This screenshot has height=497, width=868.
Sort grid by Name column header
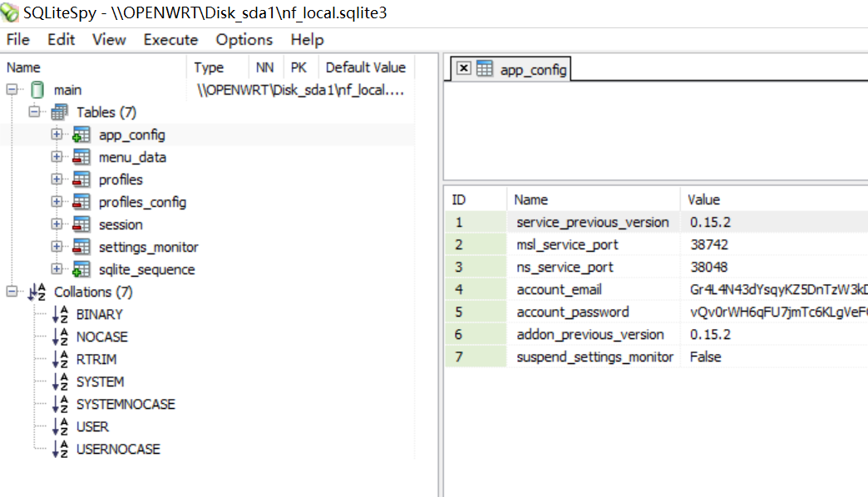click(593, 199)
